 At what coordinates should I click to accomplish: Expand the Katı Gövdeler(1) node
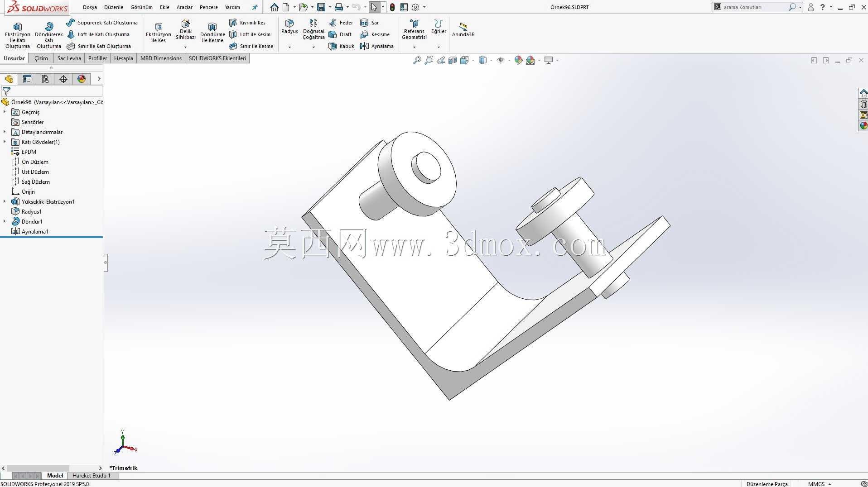5,142
